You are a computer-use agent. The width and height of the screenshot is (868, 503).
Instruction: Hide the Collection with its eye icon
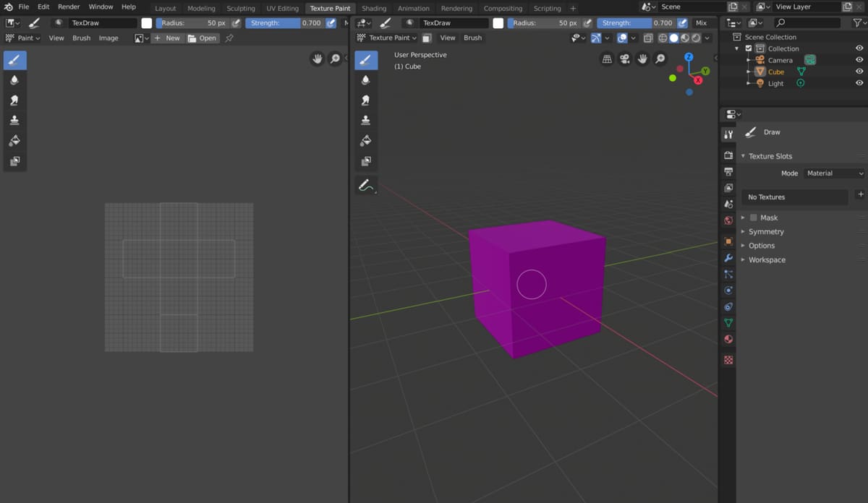coord(859,48)
